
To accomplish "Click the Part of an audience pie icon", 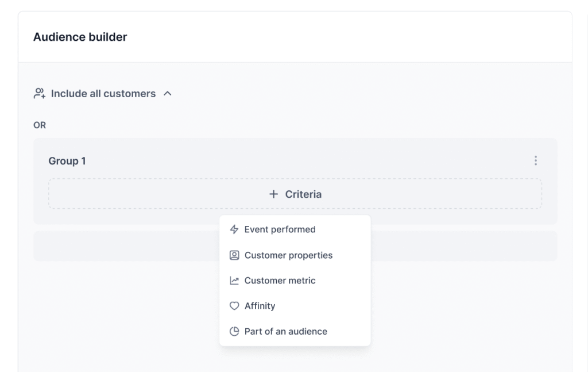I will [234, 331].
